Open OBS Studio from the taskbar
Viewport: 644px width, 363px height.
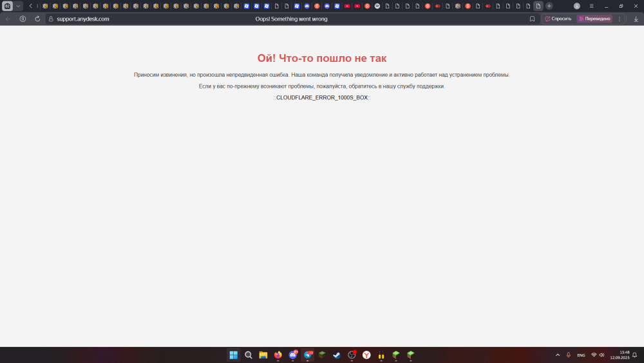(x=352, y=355)
